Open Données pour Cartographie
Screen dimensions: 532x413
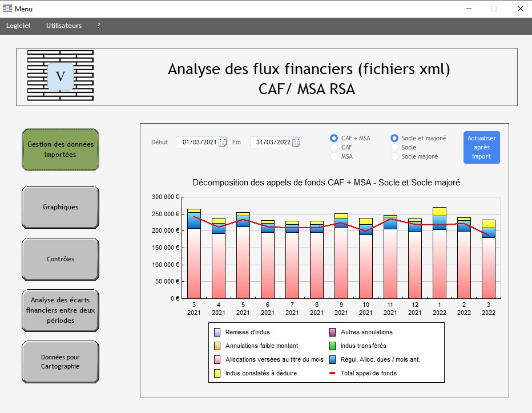[61, 362]
